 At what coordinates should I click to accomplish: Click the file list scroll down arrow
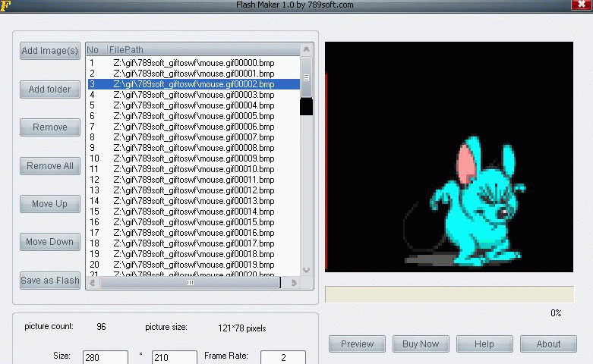[x=307, y=269]
